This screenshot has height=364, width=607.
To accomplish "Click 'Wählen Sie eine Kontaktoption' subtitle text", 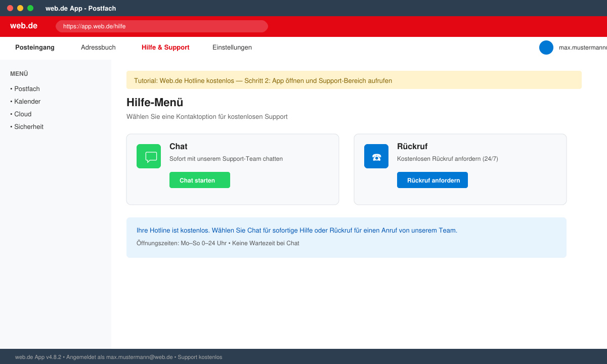I will (x=207, y=117).
